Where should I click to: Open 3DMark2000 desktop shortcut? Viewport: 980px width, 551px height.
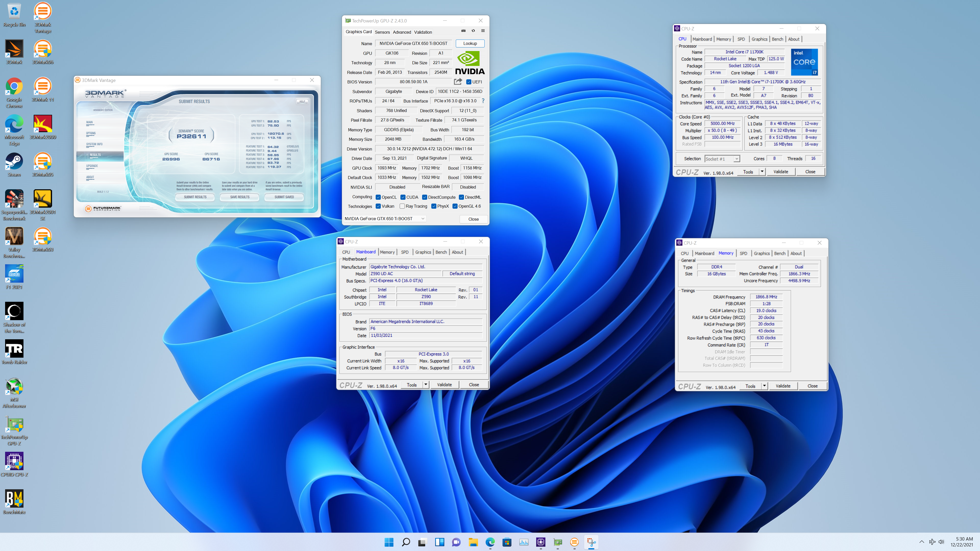tap(43, 127)
